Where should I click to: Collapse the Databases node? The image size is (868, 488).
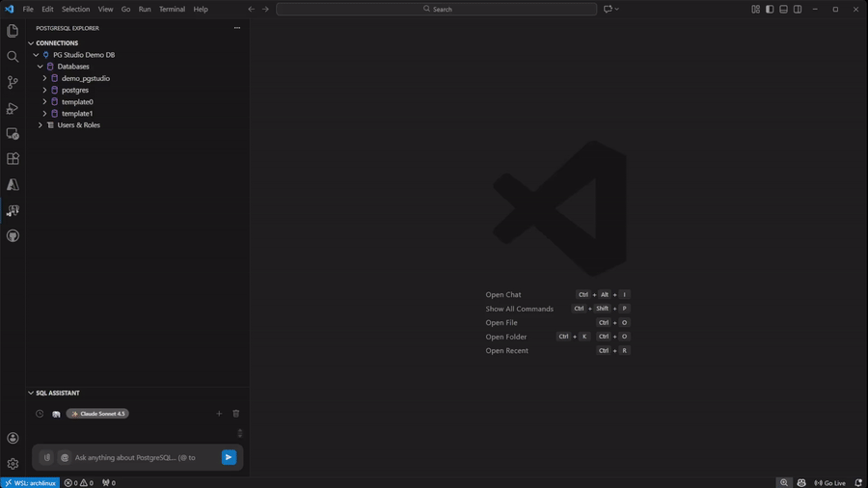41,67
